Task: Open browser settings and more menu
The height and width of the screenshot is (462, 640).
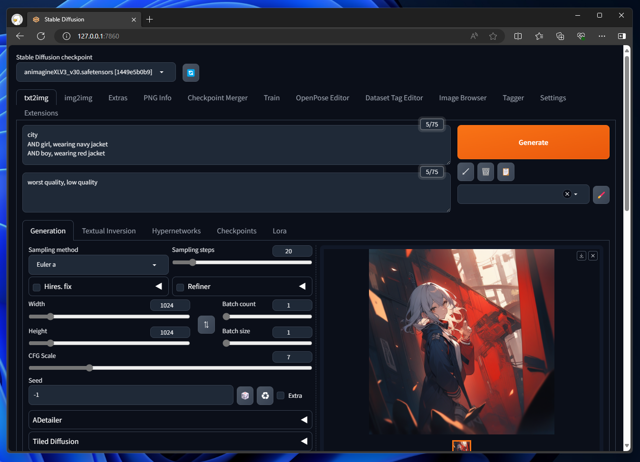Action: [602, 36]
